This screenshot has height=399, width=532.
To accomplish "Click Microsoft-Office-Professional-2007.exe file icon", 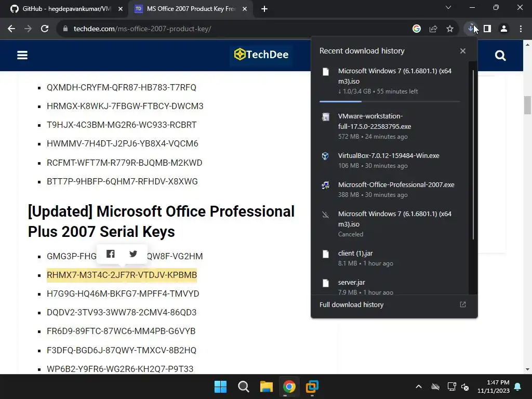I will 325,185.
